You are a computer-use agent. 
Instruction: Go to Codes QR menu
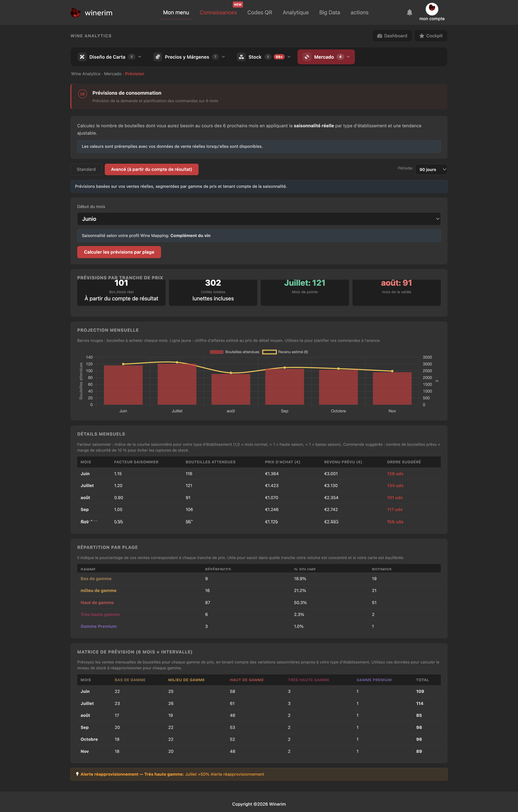coord(260,12)
